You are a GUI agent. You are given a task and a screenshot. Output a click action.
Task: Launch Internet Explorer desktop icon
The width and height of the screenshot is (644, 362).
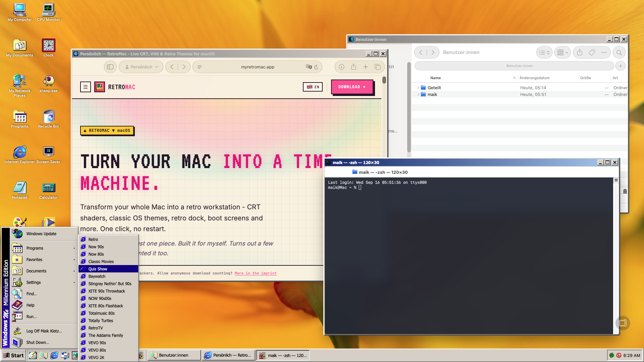20,155
